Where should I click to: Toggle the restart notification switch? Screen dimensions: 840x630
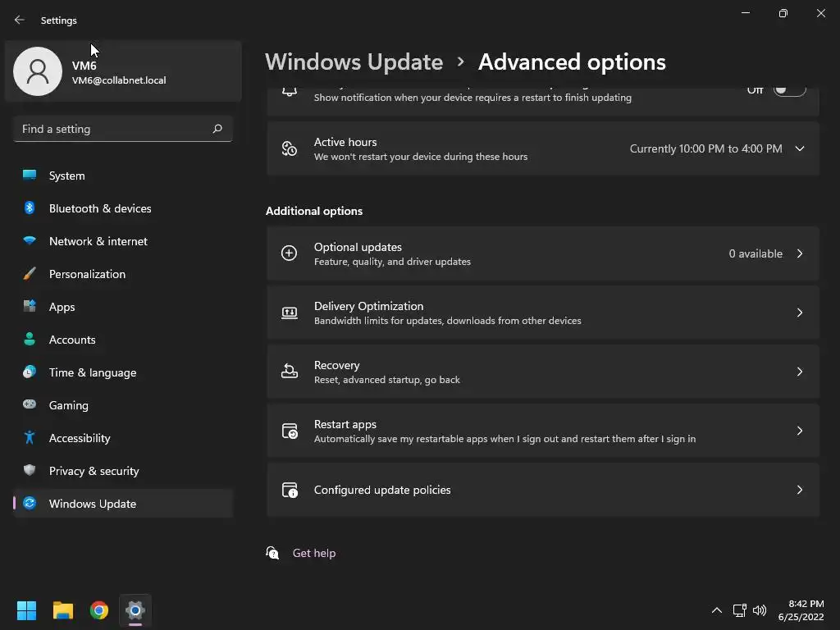point(789,90)
